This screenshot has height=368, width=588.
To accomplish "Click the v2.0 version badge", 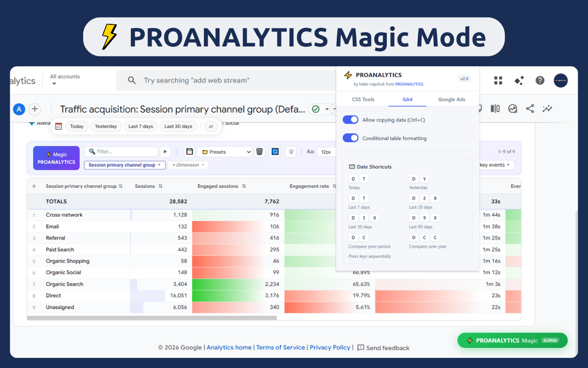I will pos(464,79).
